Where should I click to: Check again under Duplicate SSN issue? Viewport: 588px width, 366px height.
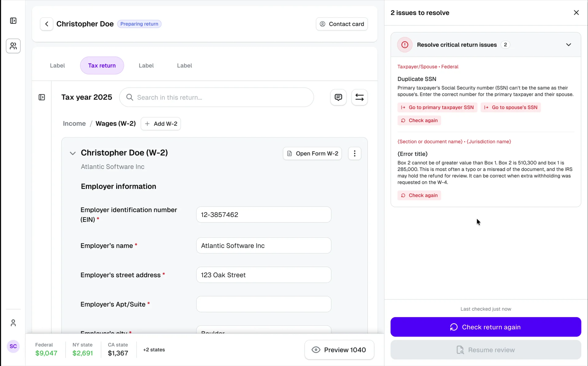coord(419,120)
